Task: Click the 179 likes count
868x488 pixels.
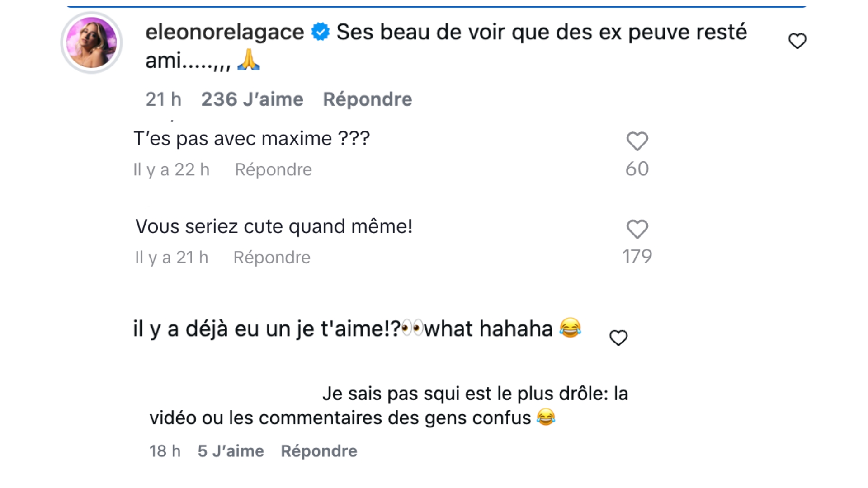Action: coord(637,257)
